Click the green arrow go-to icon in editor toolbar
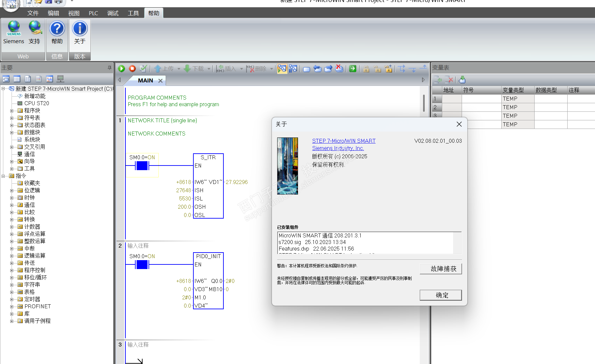Screen dimensions: 595x364 353,69
